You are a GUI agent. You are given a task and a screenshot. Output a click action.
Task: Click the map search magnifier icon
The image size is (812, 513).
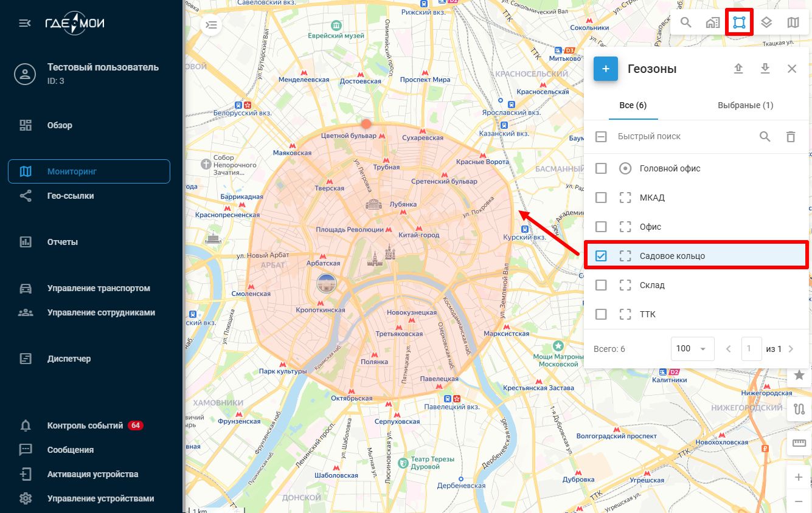(685, 23)
